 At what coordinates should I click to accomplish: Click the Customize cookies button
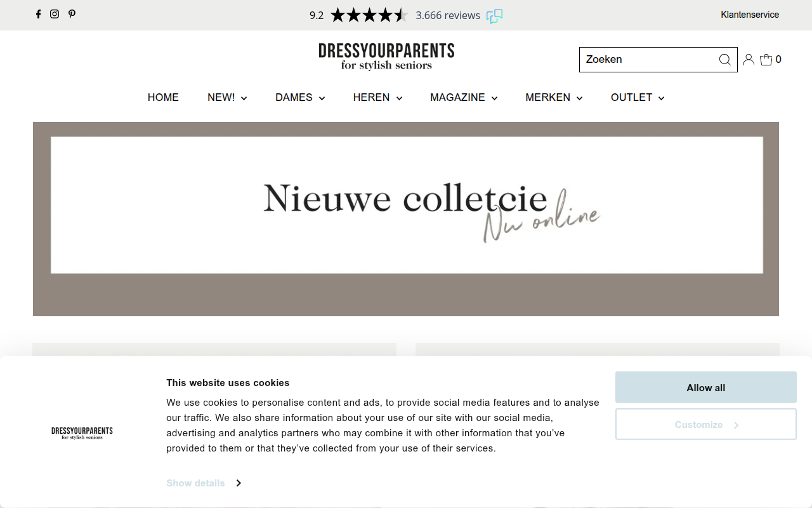click(705, 424)
